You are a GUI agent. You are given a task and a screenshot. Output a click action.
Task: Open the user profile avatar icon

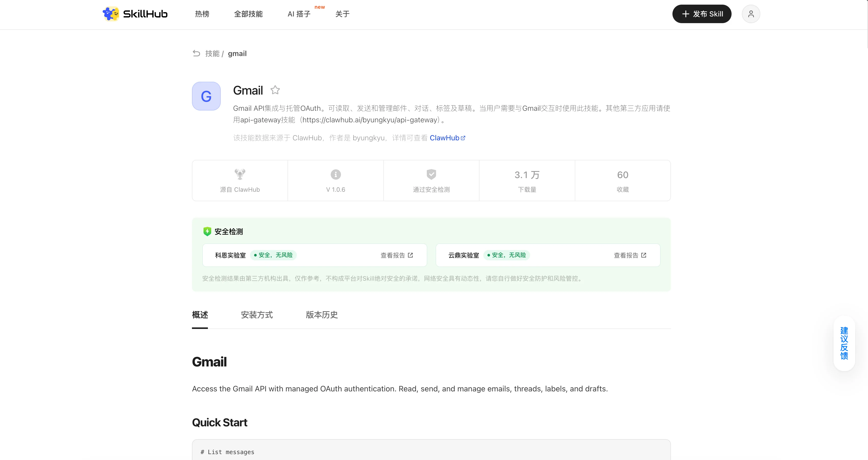(751, 14)
